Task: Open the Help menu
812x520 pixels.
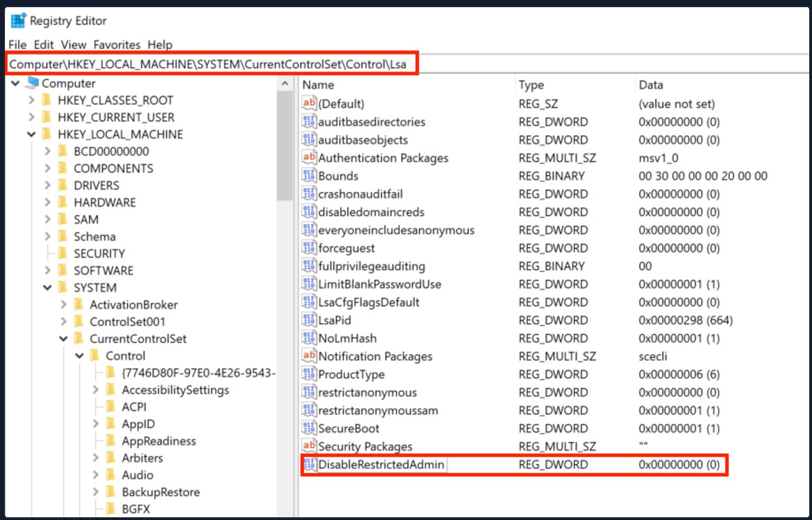Action: [x=160, y=44]
